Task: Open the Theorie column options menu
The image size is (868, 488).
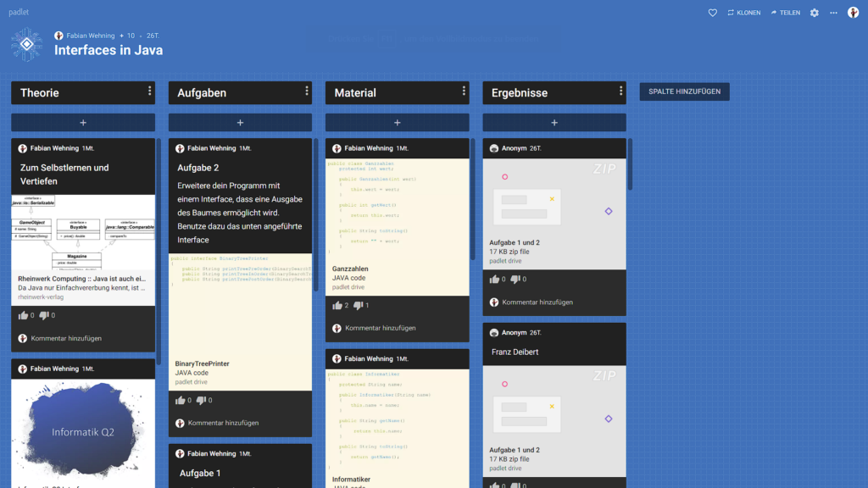Action: (149, 91)
